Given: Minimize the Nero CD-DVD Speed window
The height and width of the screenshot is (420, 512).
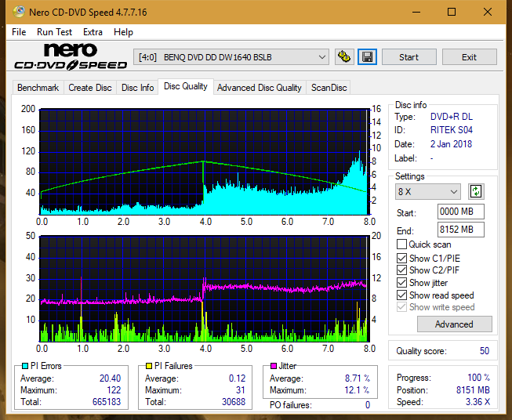Looking at the screenshot, I should point(416,12).
